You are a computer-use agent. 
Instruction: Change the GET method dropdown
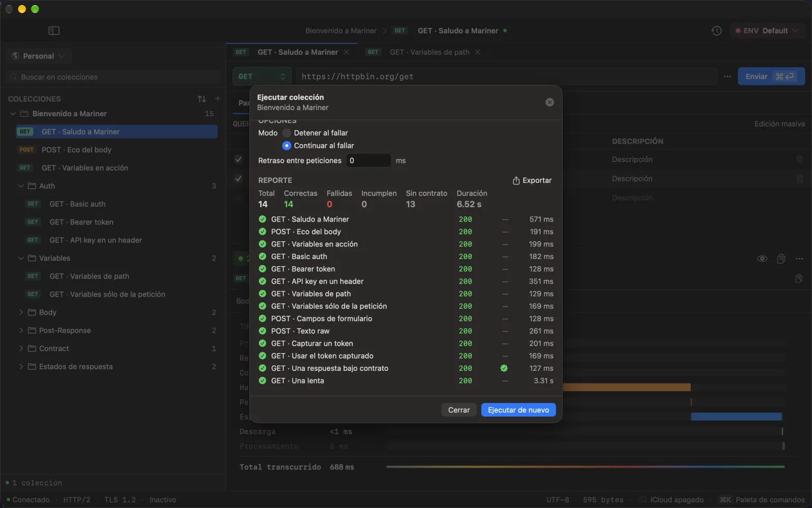click(x=262, y=76)
